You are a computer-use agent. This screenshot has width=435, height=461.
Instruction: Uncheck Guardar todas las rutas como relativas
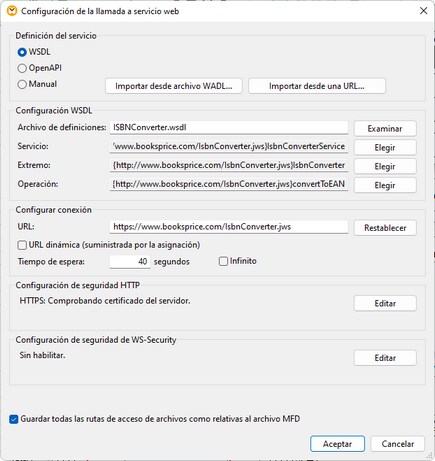tap(14, 419)
